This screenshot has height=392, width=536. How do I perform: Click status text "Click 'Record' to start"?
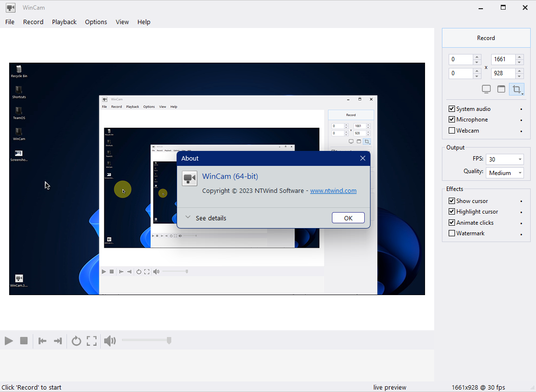click(31, 387)
